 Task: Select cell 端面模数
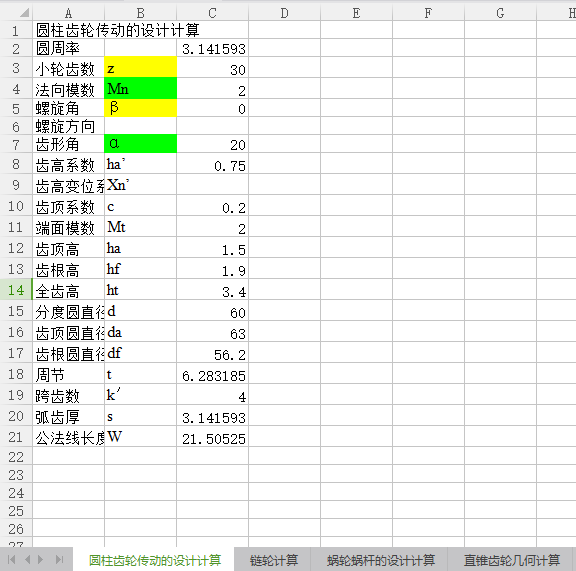click(68, 226)
